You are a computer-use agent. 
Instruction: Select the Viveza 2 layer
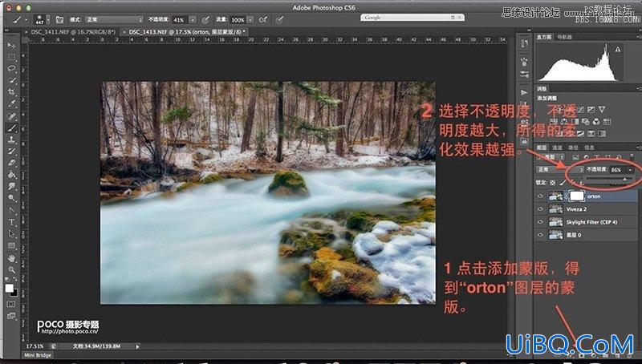(586, 209)
